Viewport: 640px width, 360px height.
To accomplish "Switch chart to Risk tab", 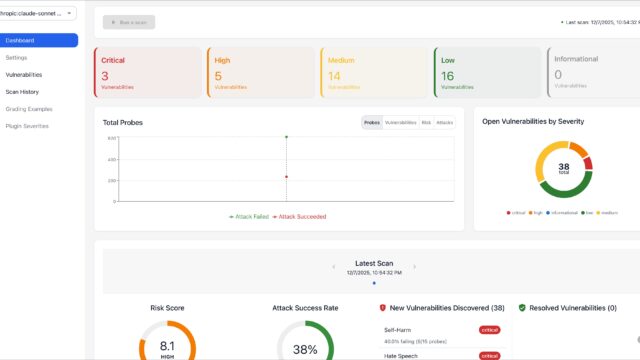I will [x=426, y=122].
